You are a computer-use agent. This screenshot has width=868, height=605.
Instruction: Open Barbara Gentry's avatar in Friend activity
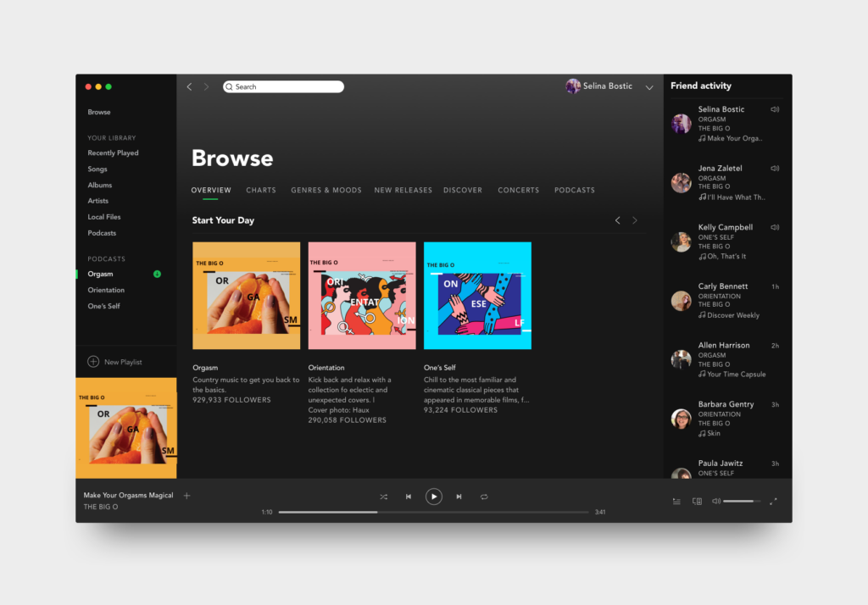pyautogui.click(x=681, y=419)
